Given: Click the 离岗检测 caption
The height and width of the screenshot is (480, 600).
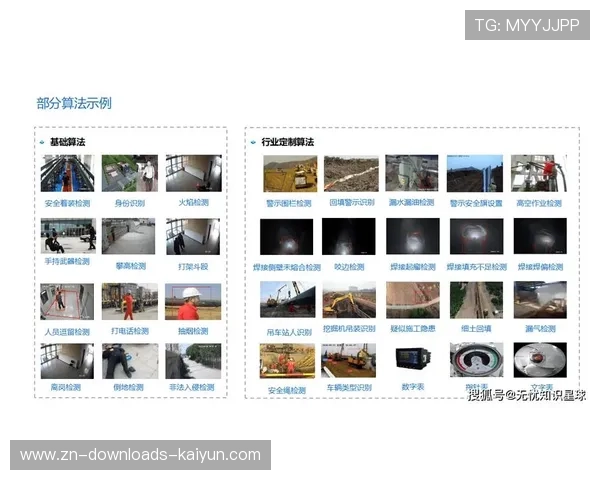Looking at the screenshot, I should tap(66, 387).
